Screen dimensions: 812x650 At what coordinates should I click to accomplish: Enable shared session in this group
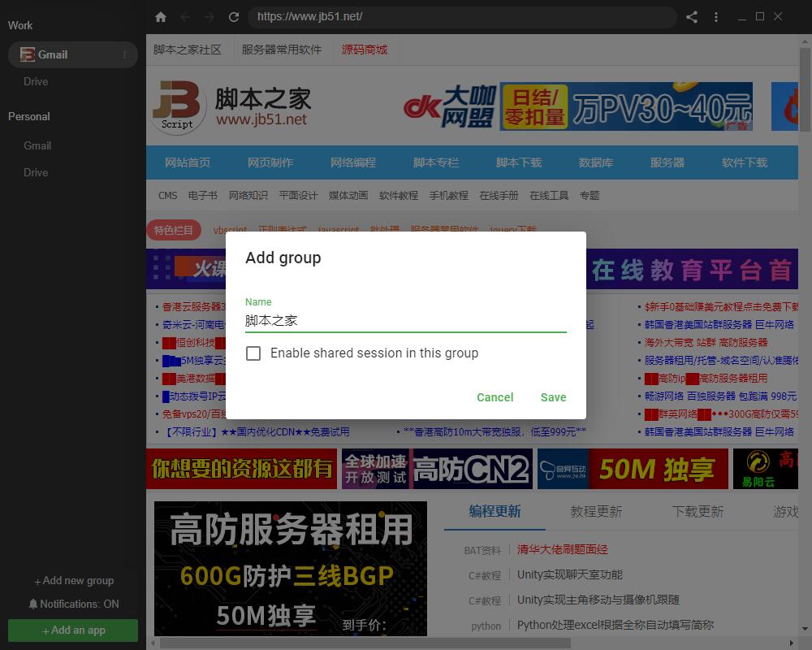253,353
